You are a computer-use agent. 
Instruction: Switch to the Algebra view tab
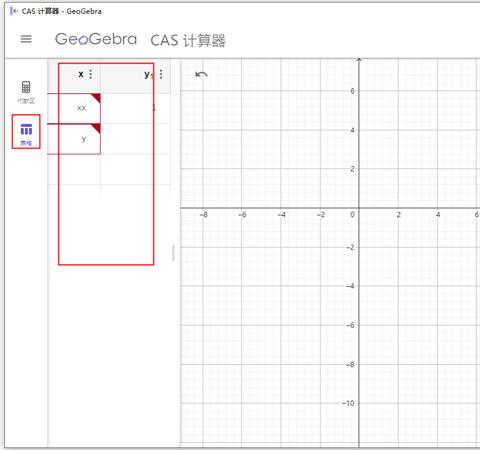point(26,92)
